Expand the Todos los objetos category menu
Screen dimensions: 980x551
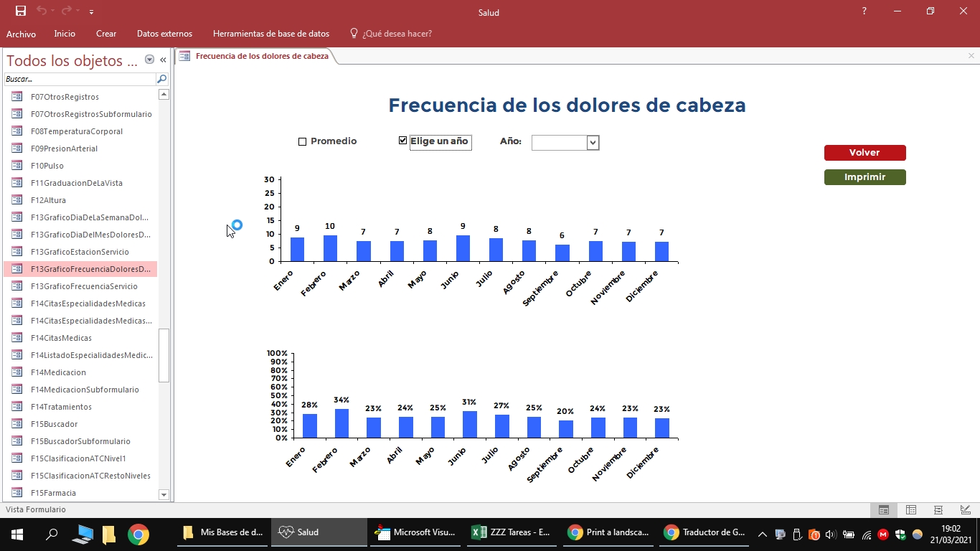pyautogui.click(x=149, y=60)
